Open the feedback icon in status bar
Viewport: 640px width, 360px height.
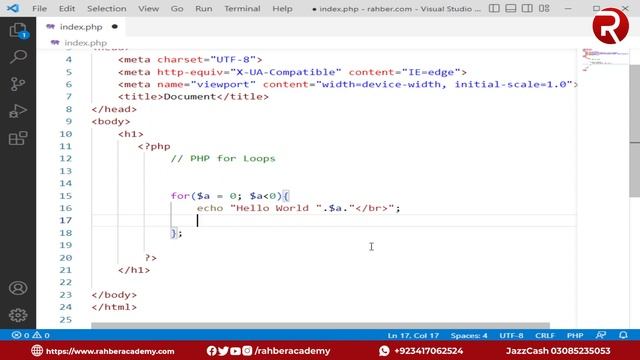point(600,335)
